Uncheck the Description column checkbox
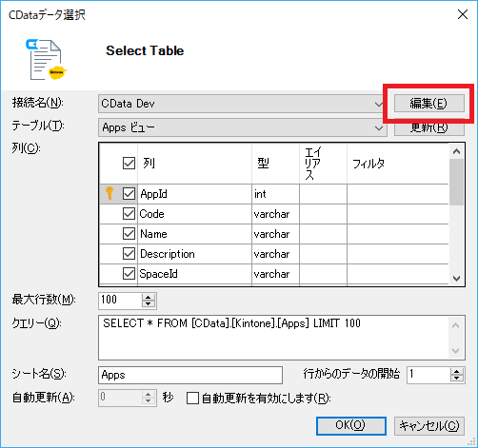 [129, 254]
